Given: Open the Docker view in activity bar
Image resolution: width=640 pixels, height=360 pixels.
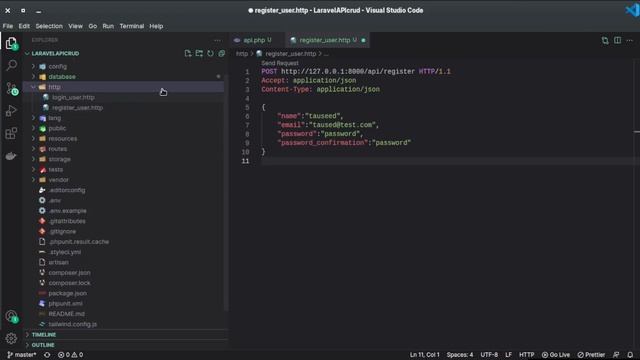Looking at the screenshot, I should (11, 156).
